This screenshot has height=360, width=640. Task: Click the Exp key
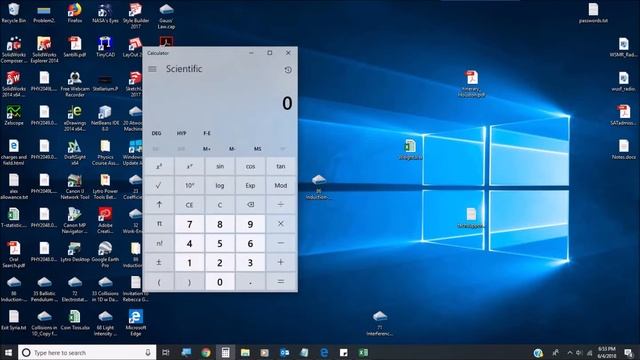coord(250,185)
